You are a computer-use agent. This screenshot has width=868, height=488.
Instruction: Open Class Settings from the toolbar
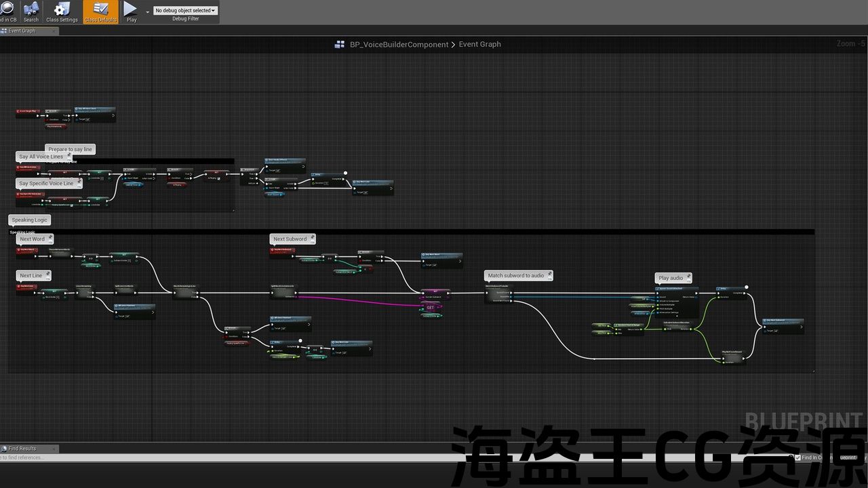coord(62,12)
